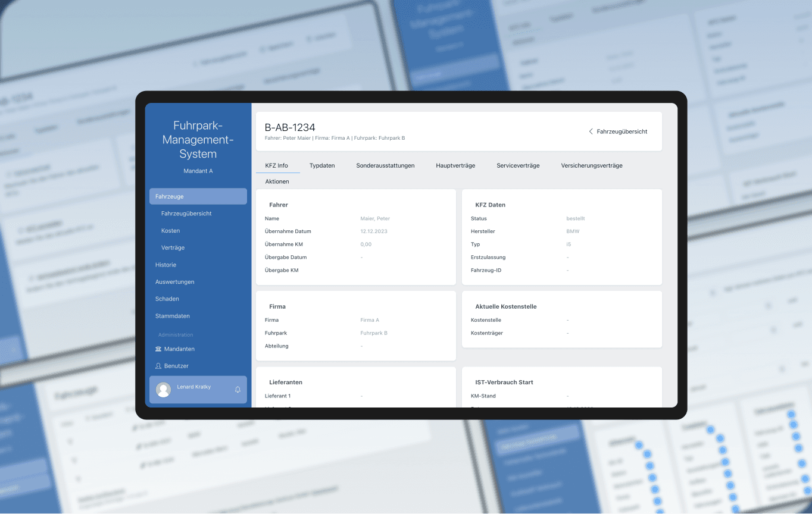Open the Versicherungsverträge tab
The image size is (812, 514).
[592, 165]
